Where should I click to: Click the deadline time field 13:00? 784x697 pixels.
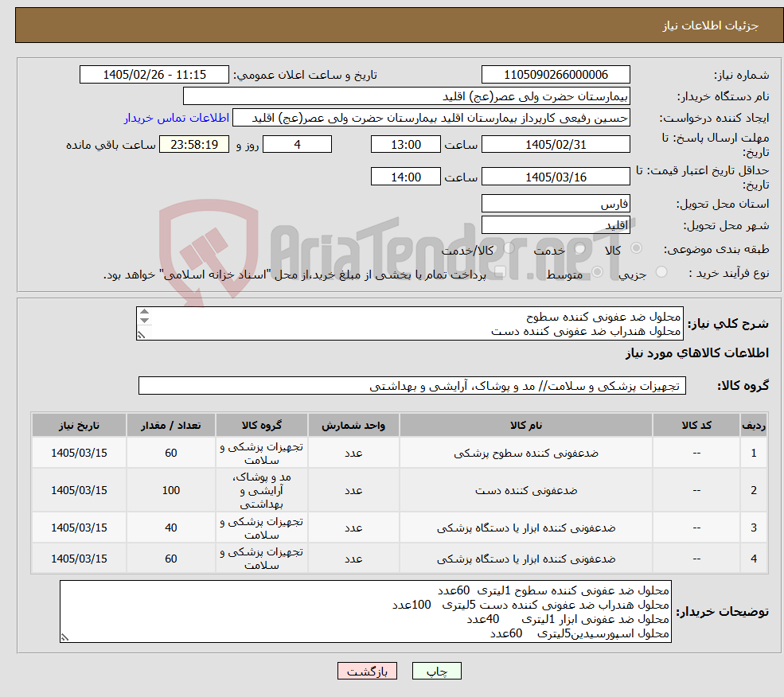(405, 145)
